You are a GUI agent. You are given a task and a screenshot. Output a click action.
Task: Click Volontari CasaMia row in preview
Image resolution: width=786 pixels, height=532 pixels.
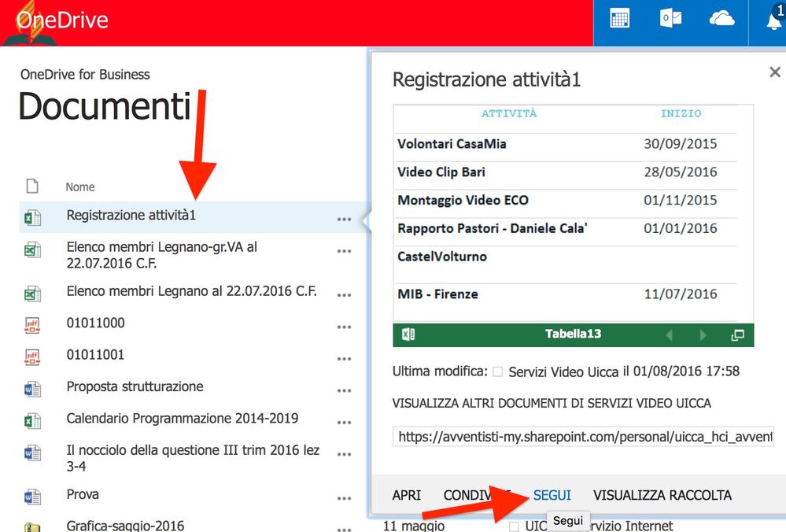tap(566, 144)
